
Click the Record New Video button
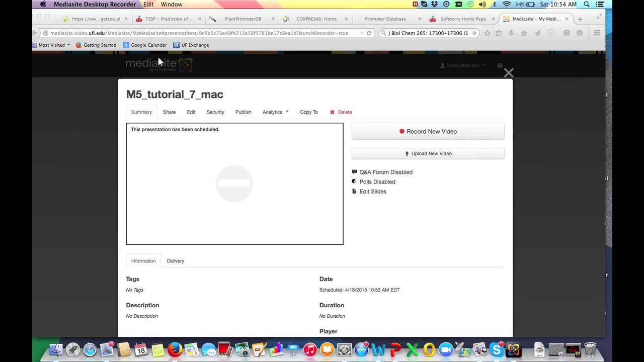428,131
